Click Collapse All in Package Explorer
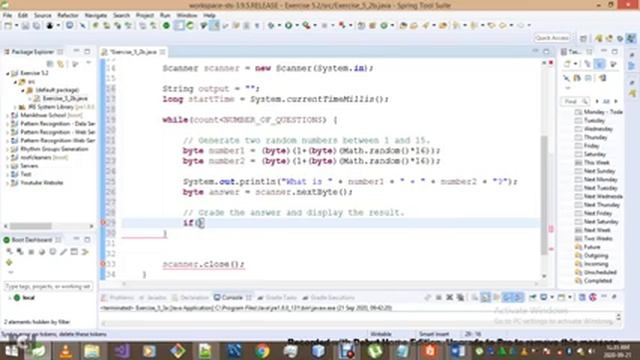Screen dimensions: 640x360 50,64
